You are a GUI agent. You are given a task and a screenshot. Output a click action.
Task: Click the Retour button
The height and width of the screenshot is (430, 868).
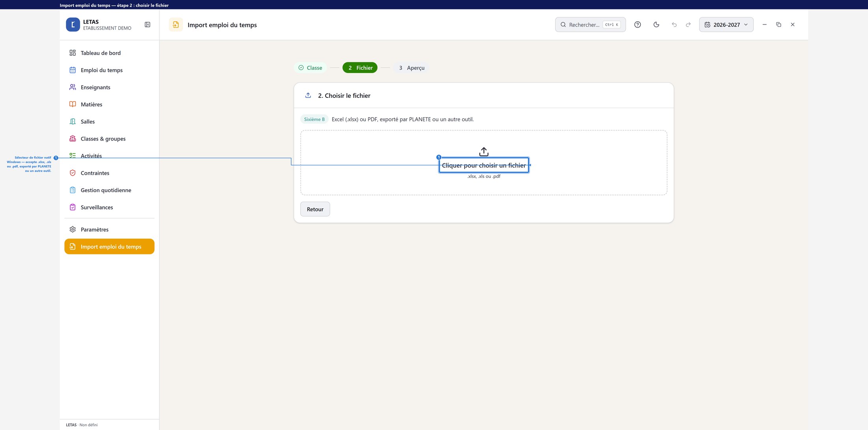pos(315,209)
